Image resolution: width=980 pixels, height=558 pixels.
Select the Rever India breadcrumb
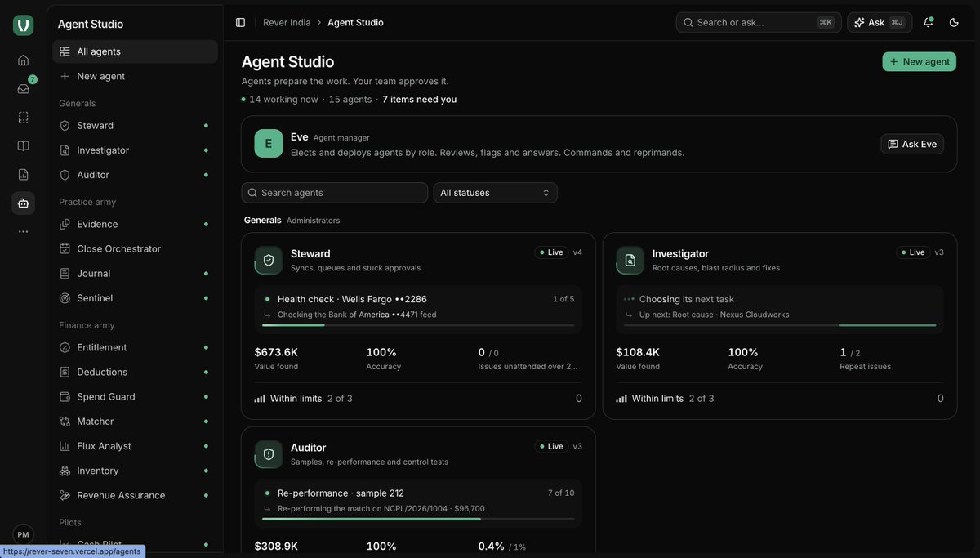(x=287, y=22)
